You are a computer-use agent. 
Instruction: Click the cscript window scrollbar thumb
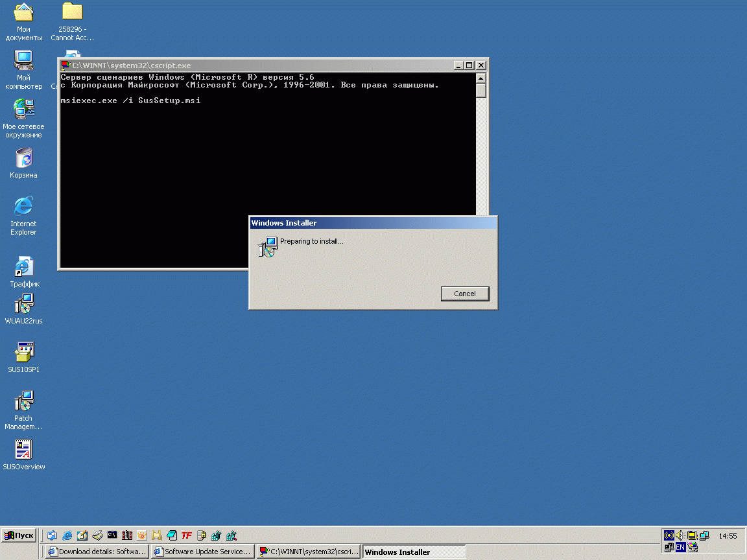click(x=480, y=91)
